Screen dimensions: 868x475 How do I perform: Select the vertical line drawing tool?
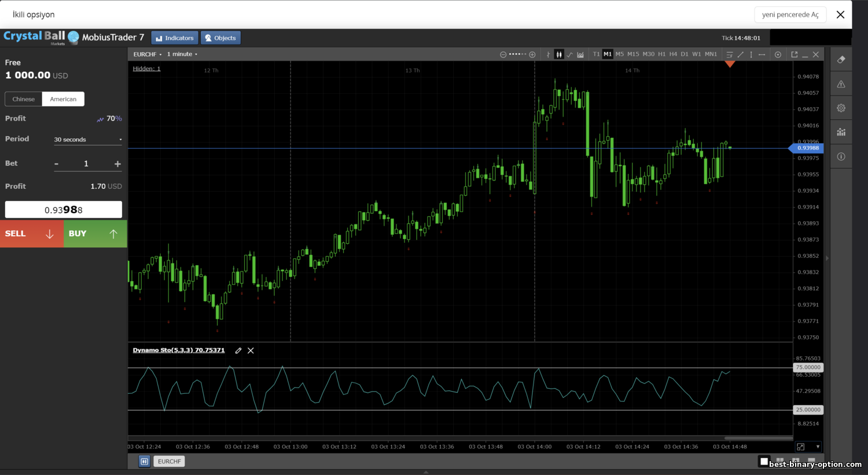pos(751,54)
